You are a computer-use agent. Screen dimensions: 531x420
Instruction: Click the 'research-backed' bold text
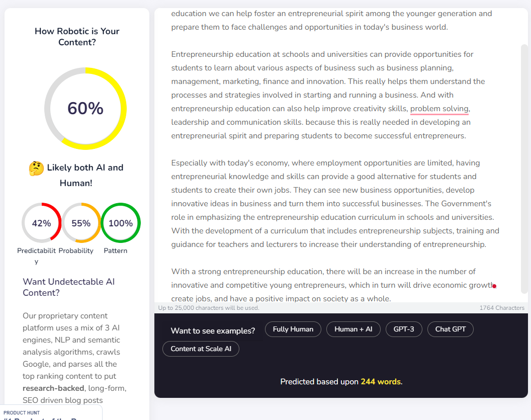53,388
